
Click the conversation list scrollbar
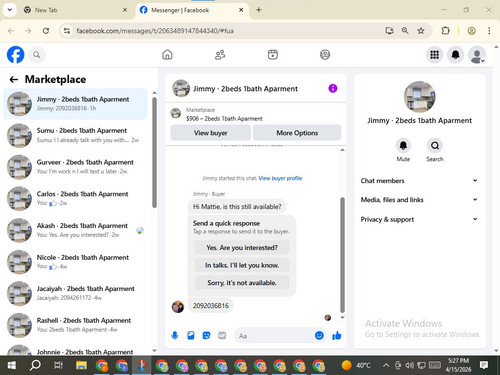(154, 152)
